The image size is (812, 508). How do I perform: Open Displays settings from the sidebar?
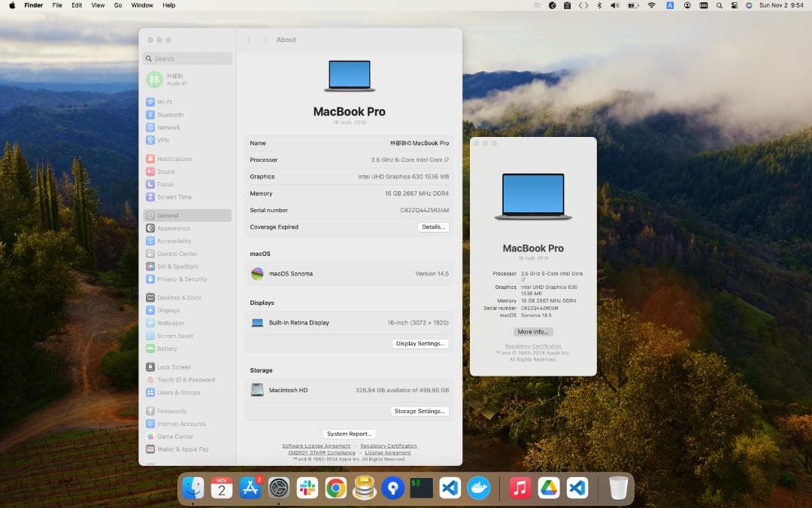pyautogui.click(x=168, y=310)
